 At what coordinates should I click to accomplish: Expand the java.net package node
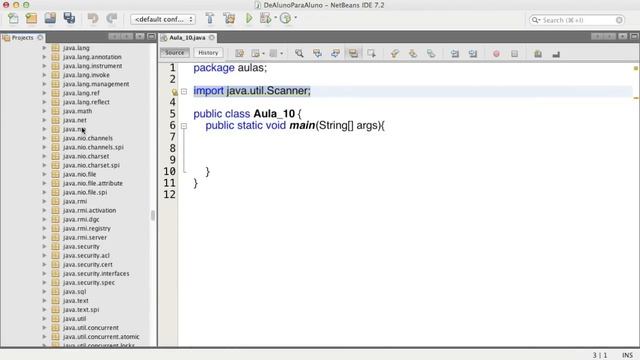tap(44, 120)
